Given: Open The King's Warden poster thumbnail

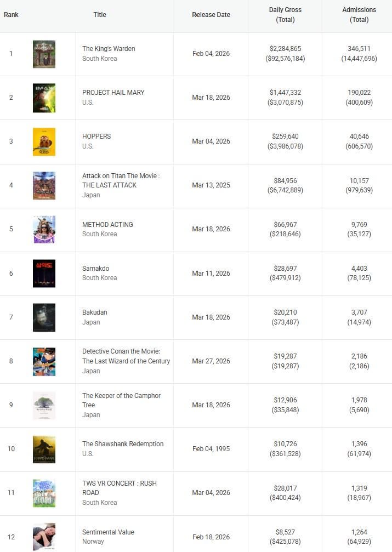Looking at the screenshot, I should (x=44, y=54).
